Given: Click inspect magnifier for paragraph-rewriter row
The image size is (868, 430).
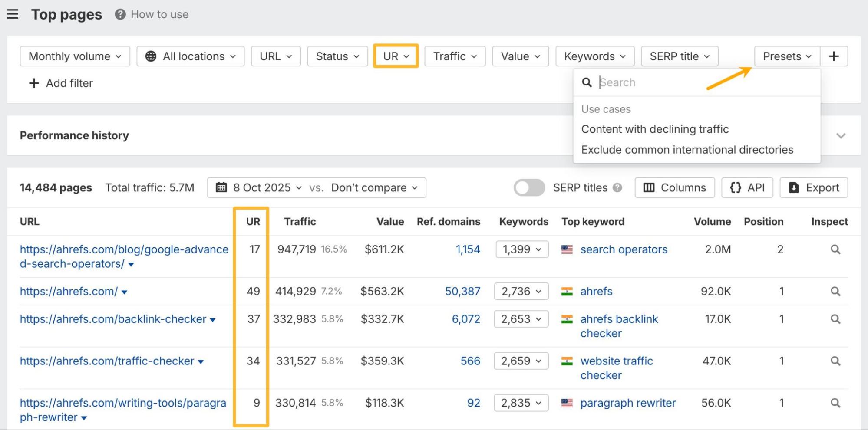Looking at the screenshot, I should pyautogui.click(x=835, y=403).
